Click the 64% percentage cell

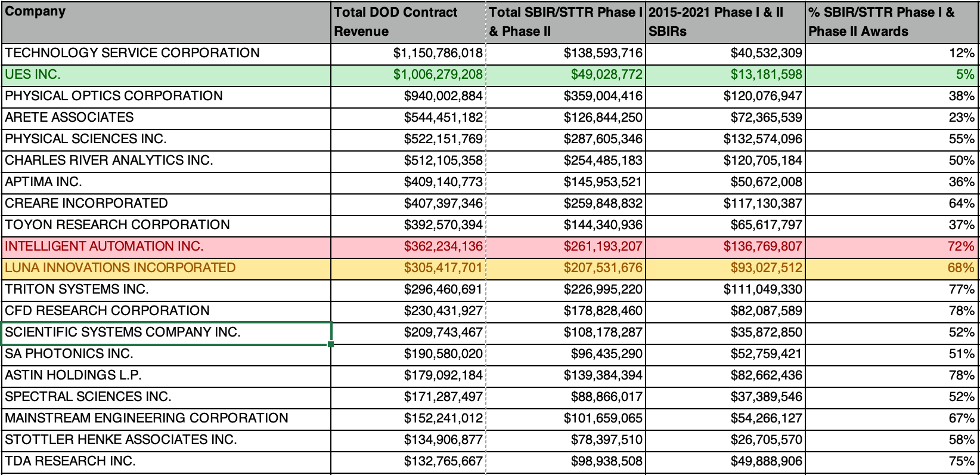pyautogui.click(x=892, y=204)
